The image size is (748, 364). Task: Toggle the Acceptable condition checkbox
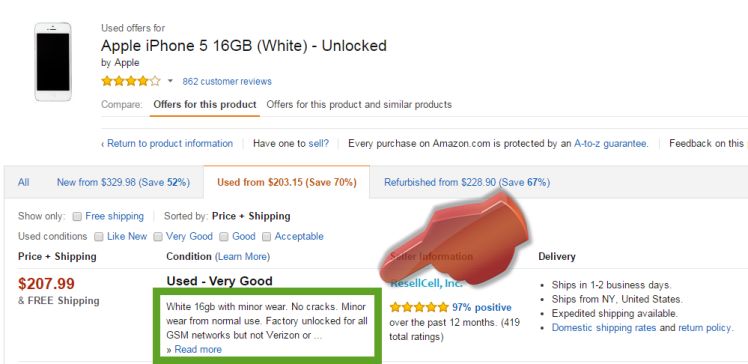point(267,237)
